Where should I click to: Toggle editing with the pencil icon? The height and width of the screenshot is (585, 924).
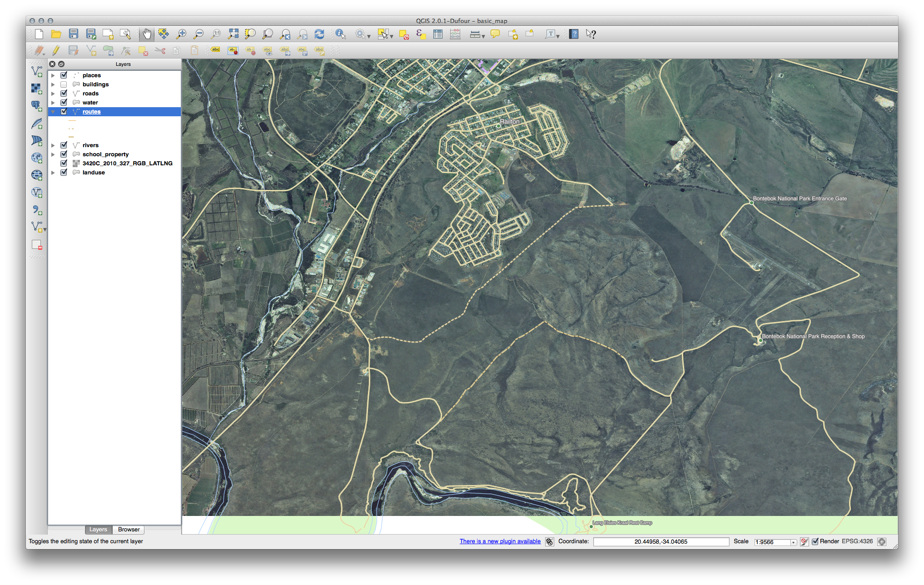pos(56,50)
